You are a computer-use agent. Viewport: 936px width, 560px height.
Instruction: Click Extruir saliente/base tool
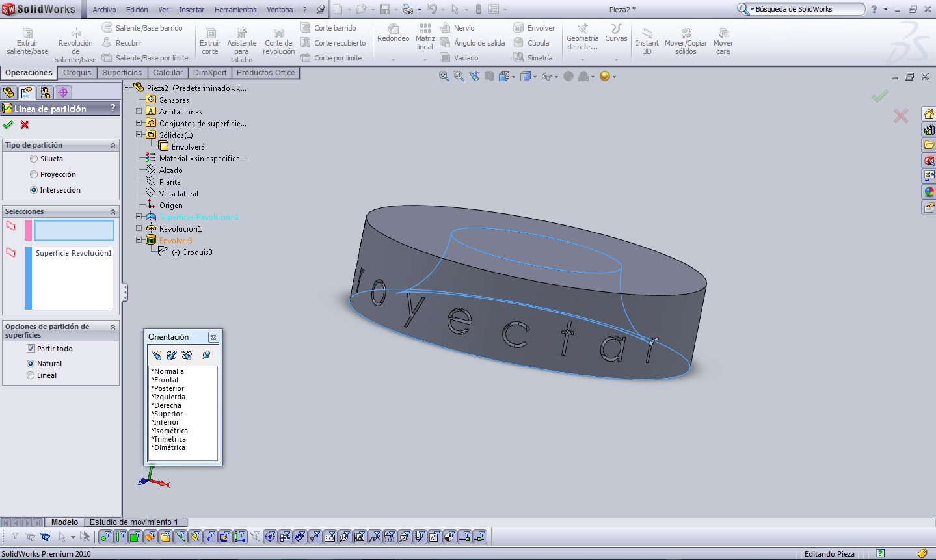pos(27,42)
